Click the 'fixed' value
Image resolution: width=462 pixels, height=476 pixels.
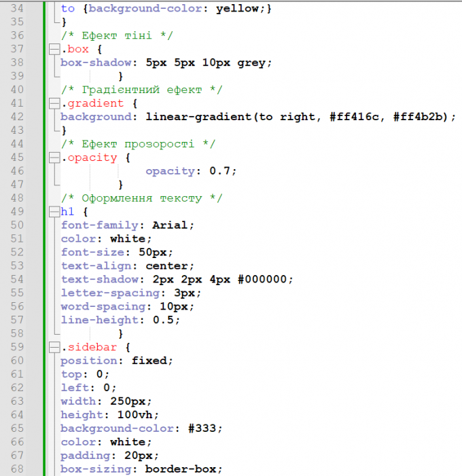pyautogui.click(x=149, y=361)
